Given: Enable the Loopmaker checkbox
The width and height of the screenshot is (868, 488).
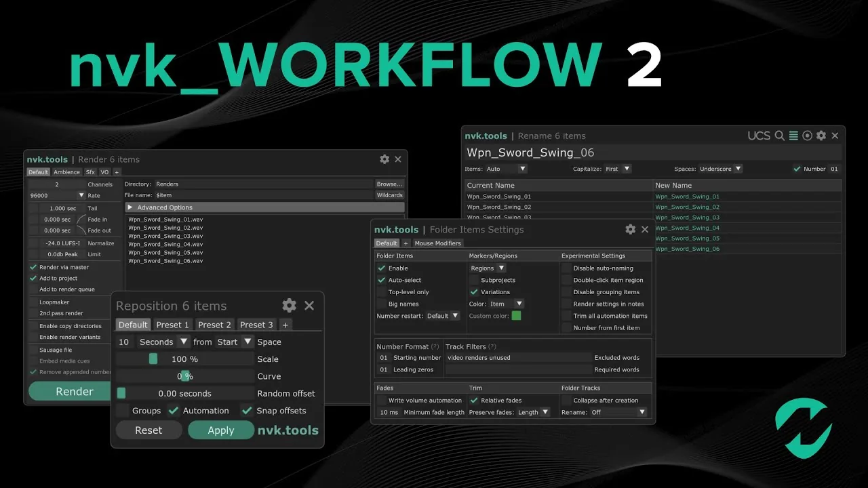Looking at the screenshot, I should coord(33,302).
